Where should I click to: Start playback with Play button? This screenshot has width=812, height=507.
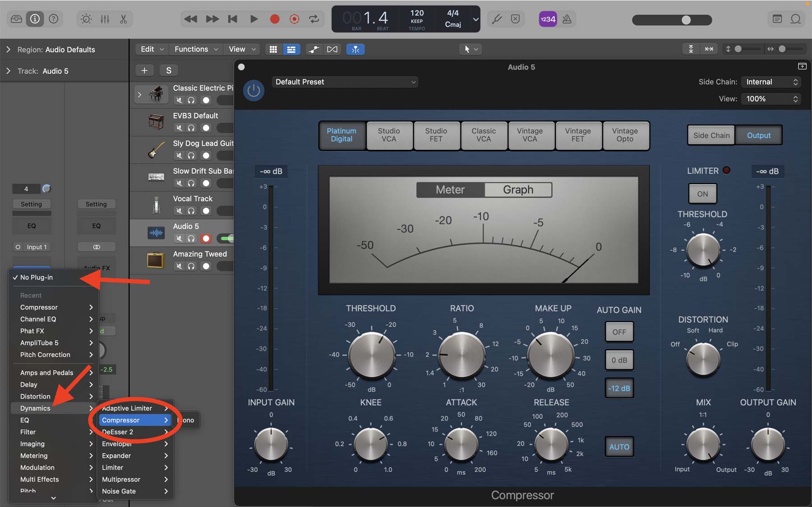coord(254,19)
